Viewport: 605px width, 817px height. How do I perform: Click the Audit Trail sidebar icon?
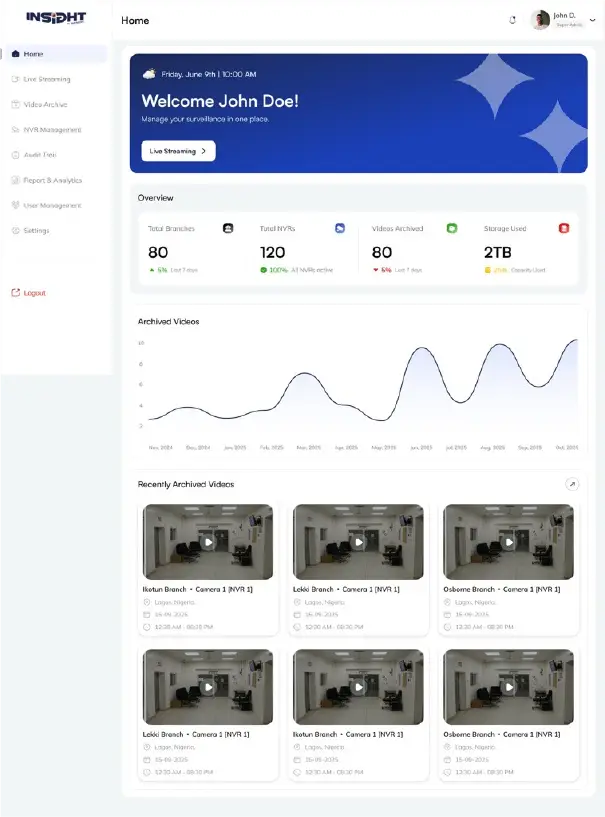pyautogui.click(x=16, y=155)
